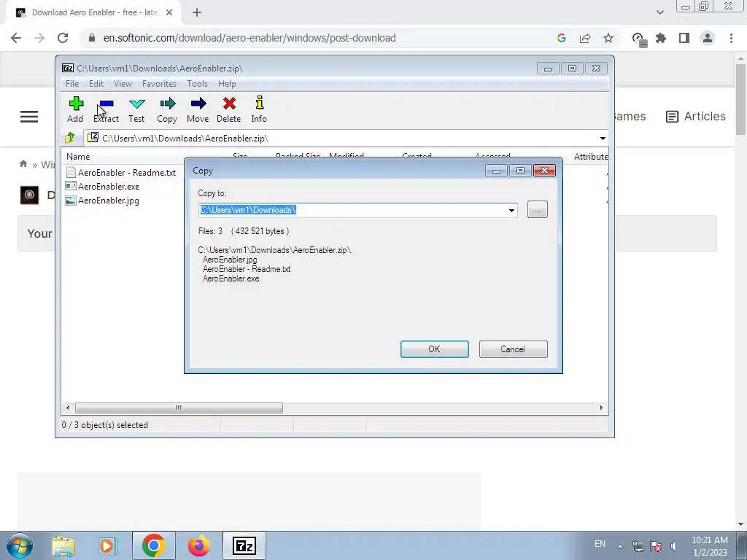Viewport: 747px width, 560px height.
Task: Click the Google icon in address bar
Action: click(561, 38)
